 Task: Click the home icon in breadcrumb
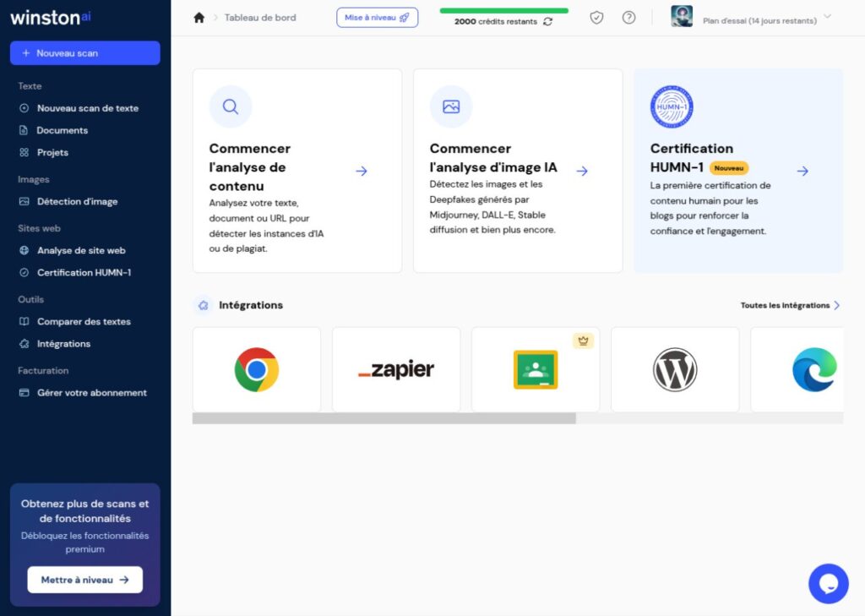pyautogui.click(x=199, y=18)
